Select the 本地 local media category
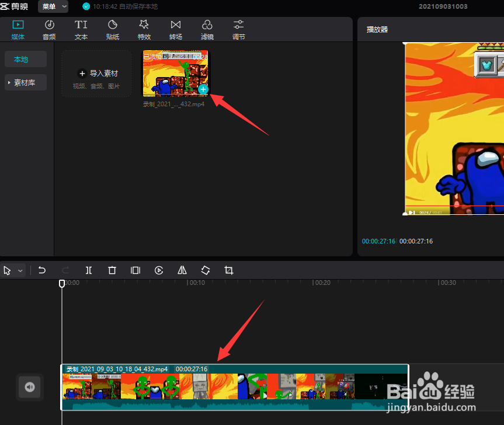Image resolution: width=504 pixels, height=425 pixels. [25, 59]
